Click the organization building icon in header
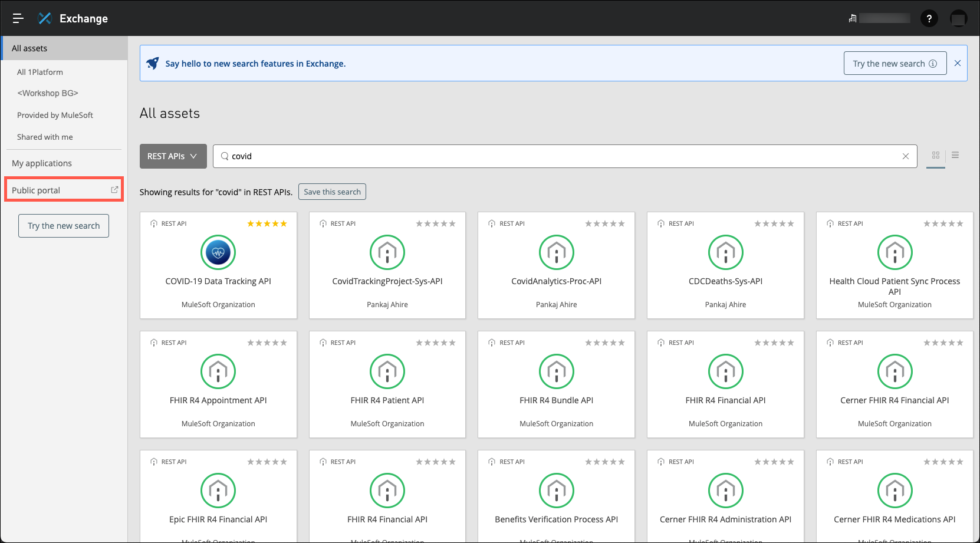Viewport: 980px width, 543px height. coord(853,18)
